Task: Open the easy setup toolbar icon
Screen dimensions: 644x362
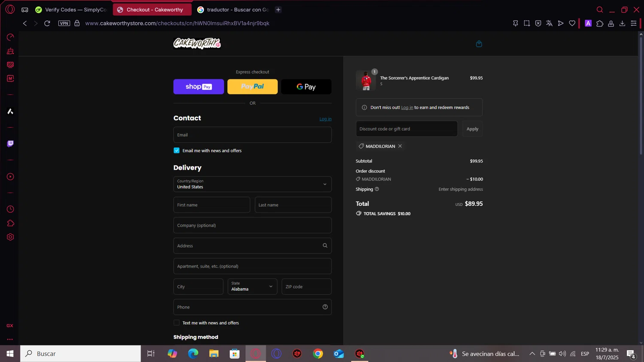Action: (x=634, y=23)
